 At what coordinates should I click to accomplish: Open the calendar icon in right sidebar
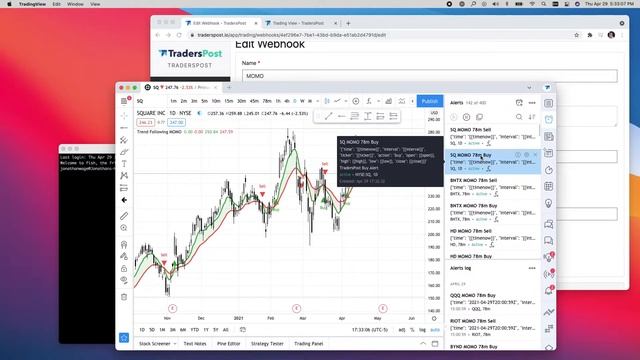tap(549, 187)
